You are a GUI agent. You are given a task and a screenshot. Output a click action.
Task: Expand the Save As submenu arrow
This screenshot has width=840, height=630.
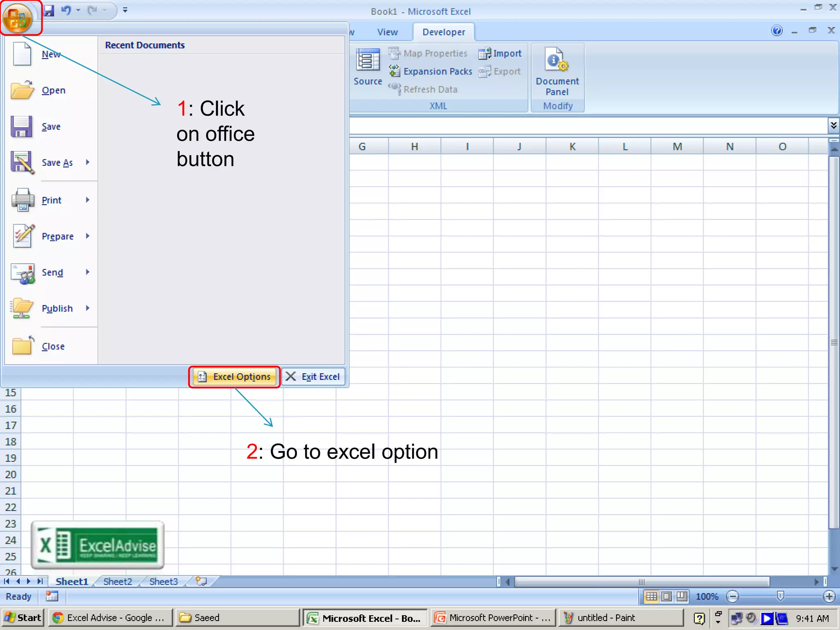[87, 162]
